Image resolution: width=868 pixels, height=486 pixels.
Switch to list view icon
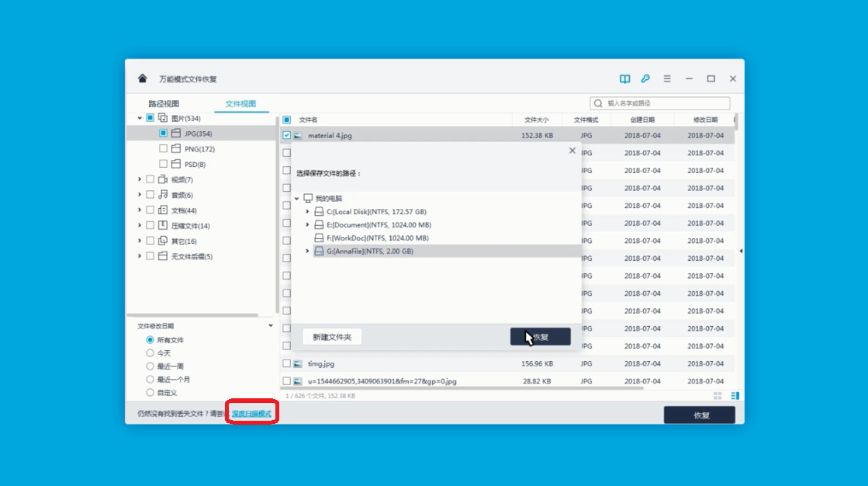pos(735,396)
